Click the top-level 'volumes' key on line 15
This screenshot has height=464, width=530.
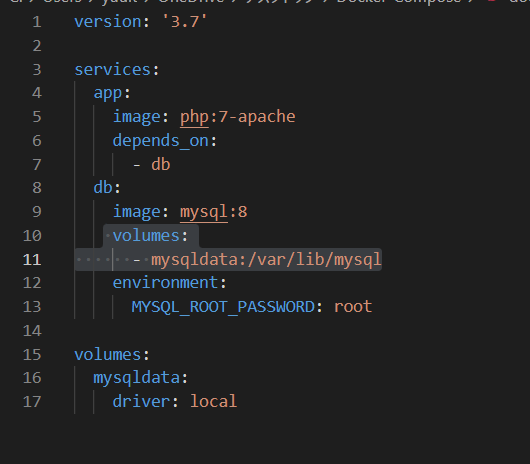(107, 355)
